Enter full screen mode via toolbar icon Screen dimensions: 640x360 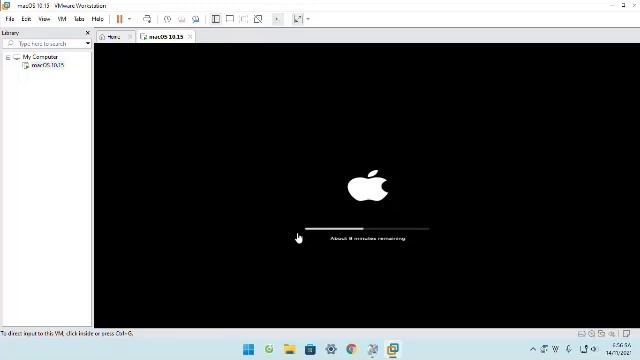tap(244, 19)
